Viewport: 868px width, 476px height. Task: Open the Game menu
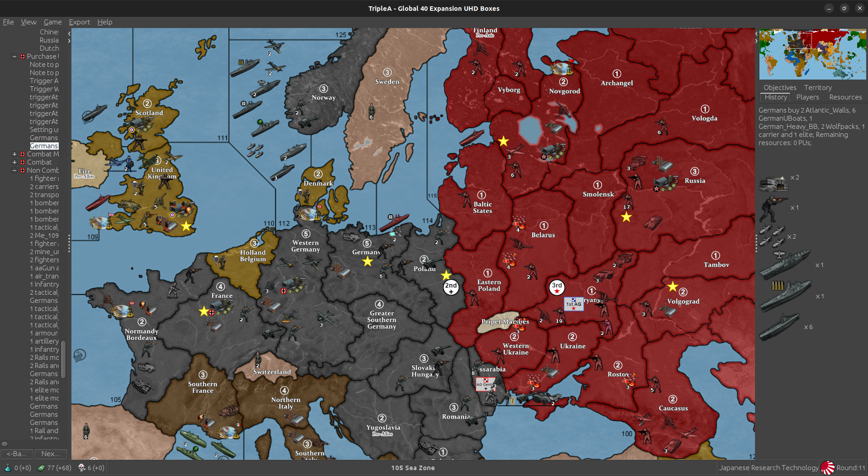(52, 22)
